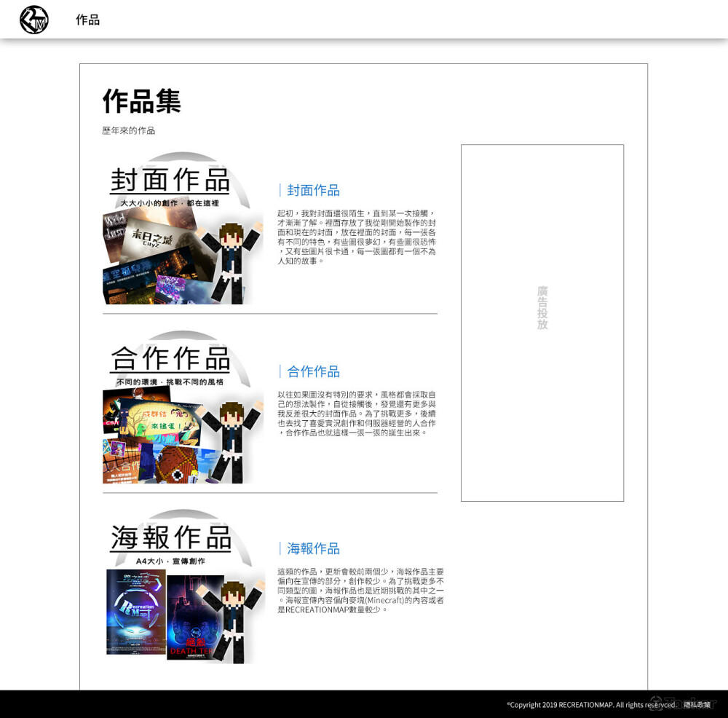Click the 作品集 page heading
The width and height of the screenshot is (728, 718).
[x=141, y=100]
